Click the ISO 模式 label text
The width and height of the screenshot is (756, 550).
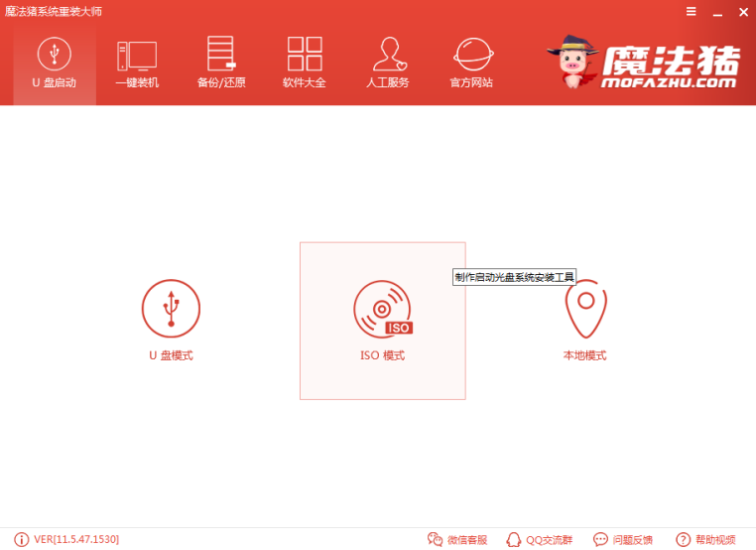pos(383,355)
